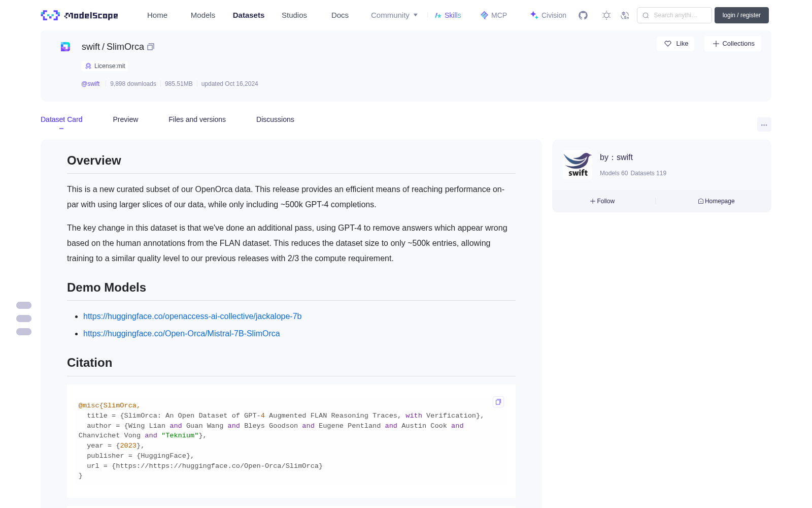Viewport: 812px width, 508px height.
Task: Open the jackalope-7b Hugging Face link
Action: [x=192, y=316]
